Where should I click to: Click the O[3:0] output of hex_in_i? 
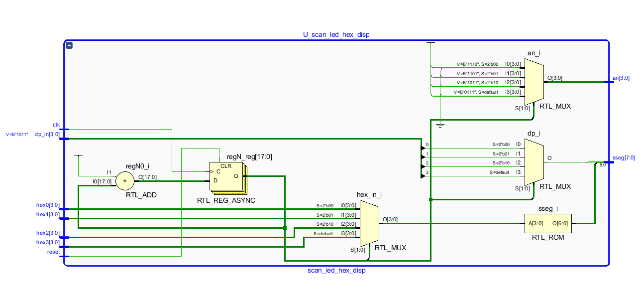[391, 220]
